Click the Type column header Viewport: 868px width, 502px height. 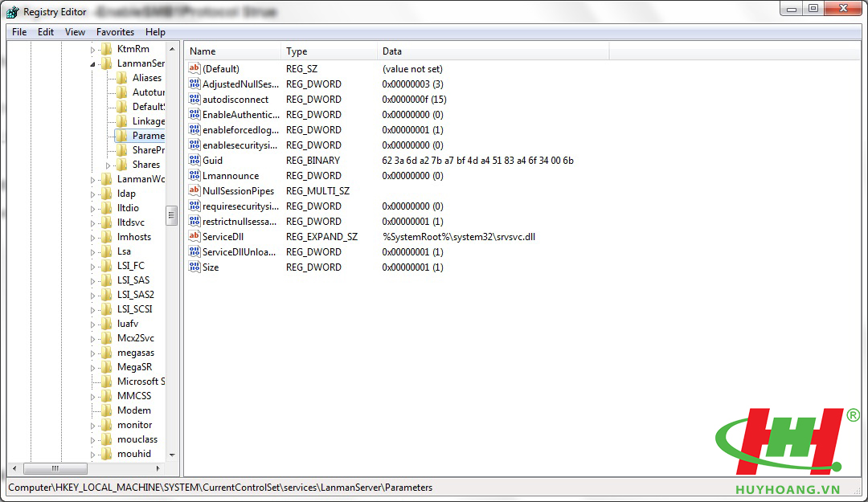(x=330, y=51)
